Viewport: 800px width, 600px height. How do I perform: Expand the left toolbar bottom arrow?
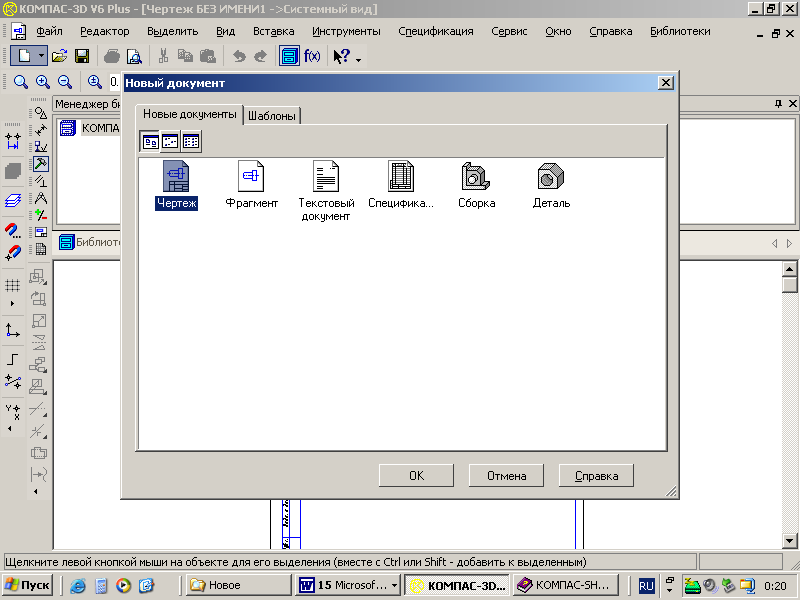pyautogui.click(x=10, y=429)
